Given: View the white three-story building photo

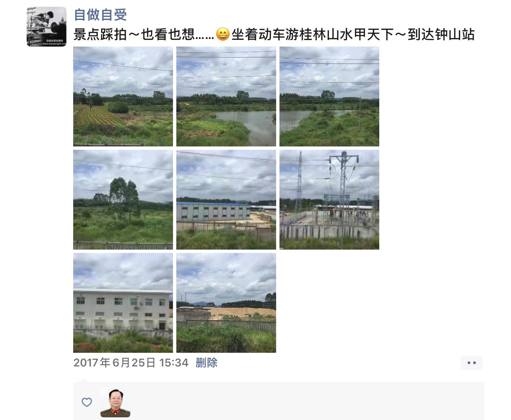Looking at the screenshot, I should 123,303.
